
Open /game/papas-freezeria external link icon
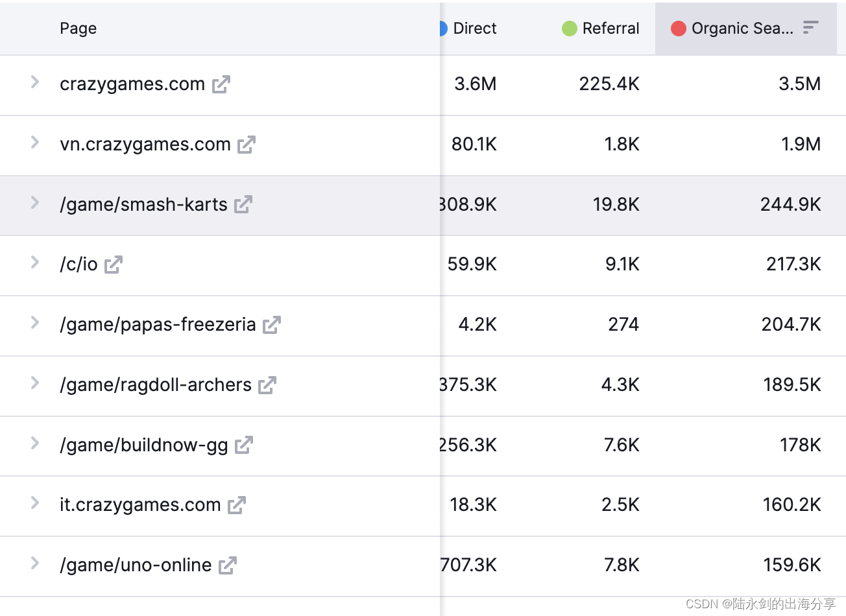coord(272,325)
